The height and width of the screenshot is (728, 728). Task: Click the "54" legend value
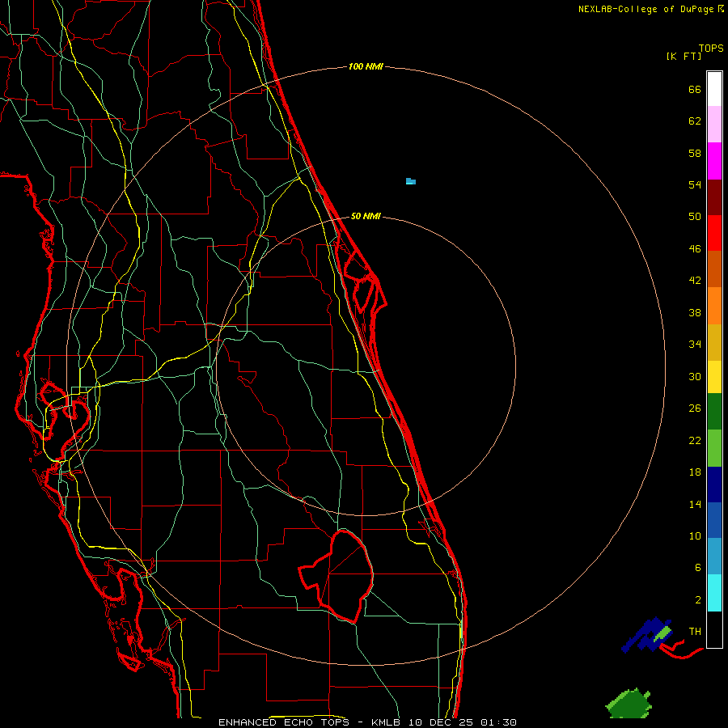pyautogui.click(x=695, y=184)
